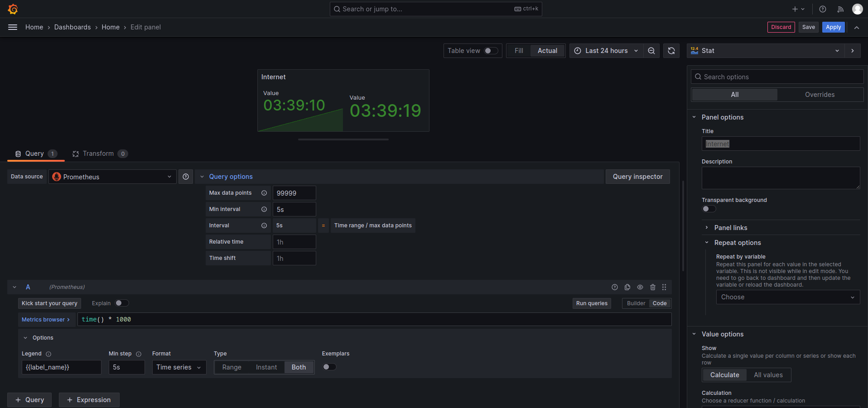Open Format Time series dropdown
The width and height of the screenshot is (868, 408).
point(179,367)
